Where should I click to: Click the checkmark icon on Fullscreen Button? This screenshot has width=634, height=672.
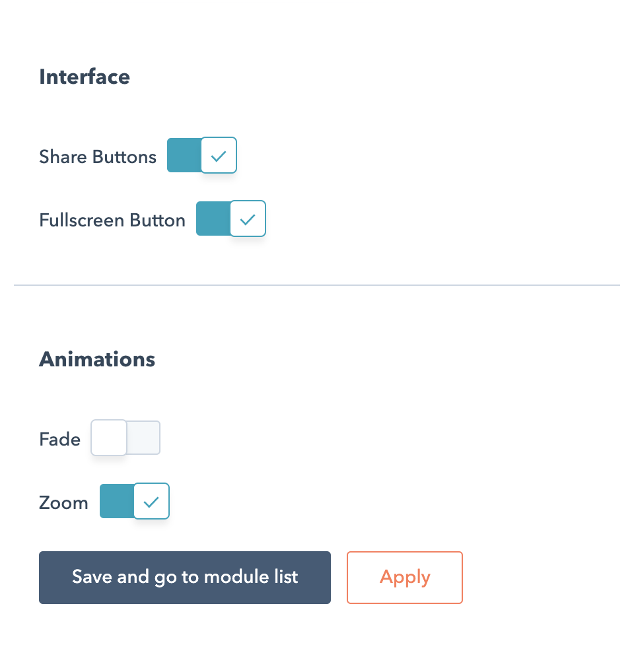pos(248,219)
